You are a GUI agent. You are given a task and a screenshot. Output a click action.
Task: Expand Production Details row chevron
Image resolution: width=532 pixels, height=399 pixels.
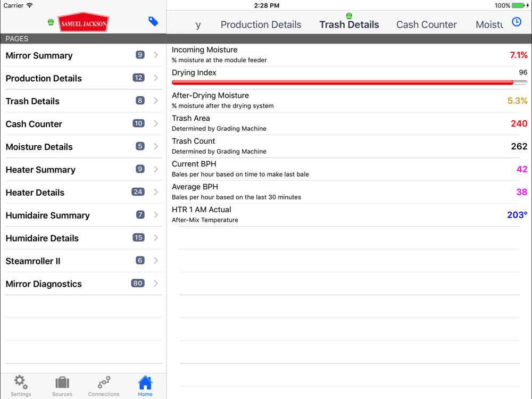tap(156, 78)
